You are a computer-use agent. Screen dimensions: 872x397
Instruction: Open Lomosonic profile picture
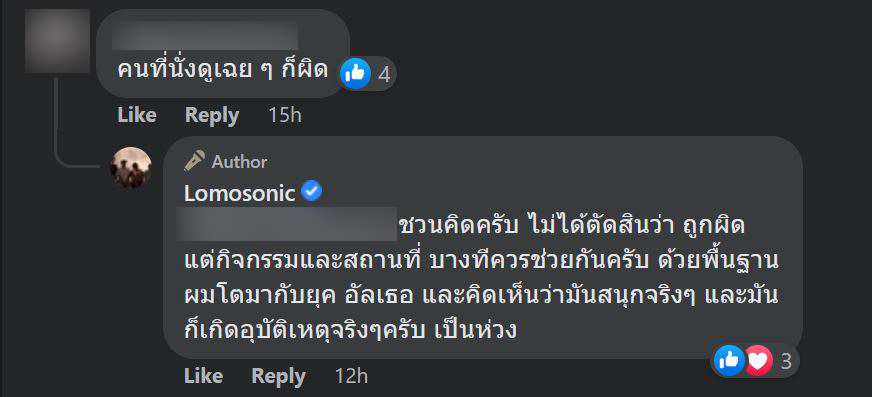click(x=131, y=167)
